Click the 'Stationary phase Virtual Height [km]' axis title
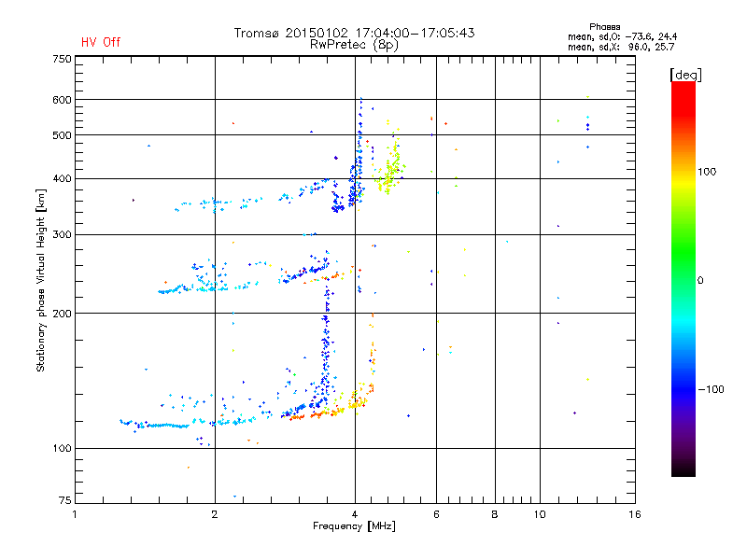 (x=41, y=280)
